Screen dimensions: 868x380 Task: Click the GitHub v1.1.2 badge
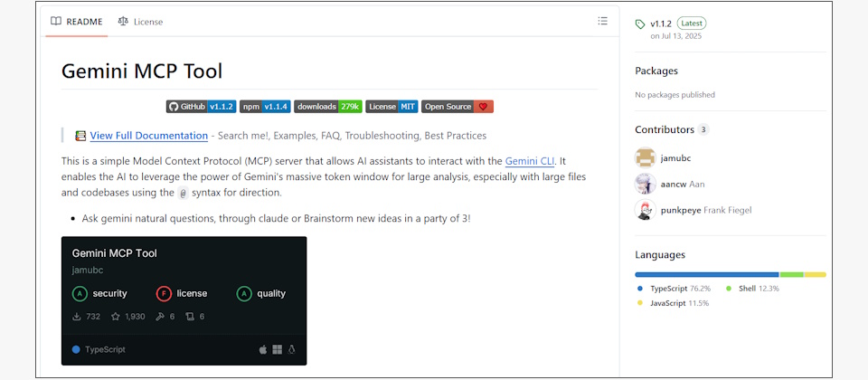202,107
